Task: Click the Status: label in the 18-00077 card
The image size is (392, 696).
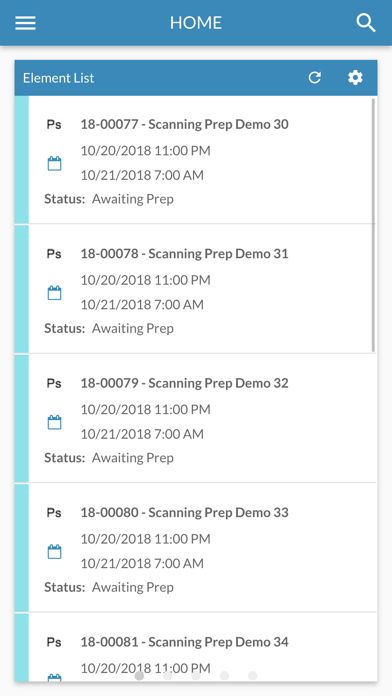Action: tap(64, 199)
